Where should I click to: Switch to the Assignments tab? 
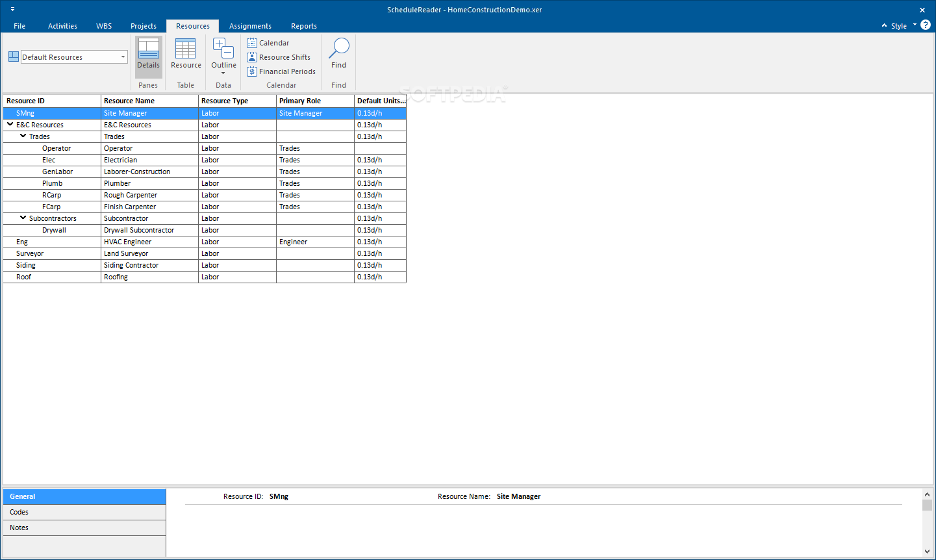click(x=250, y=26)
